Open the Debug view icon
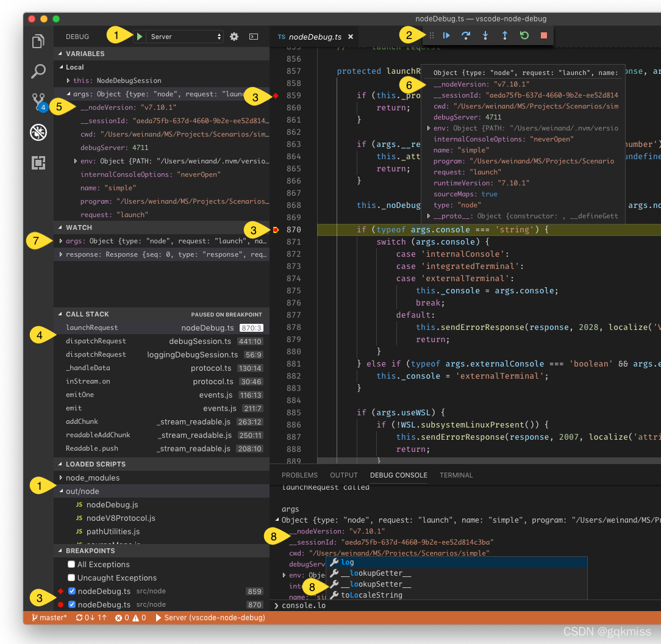This screenshot has height=644, width=661. [x=38, y=132]
